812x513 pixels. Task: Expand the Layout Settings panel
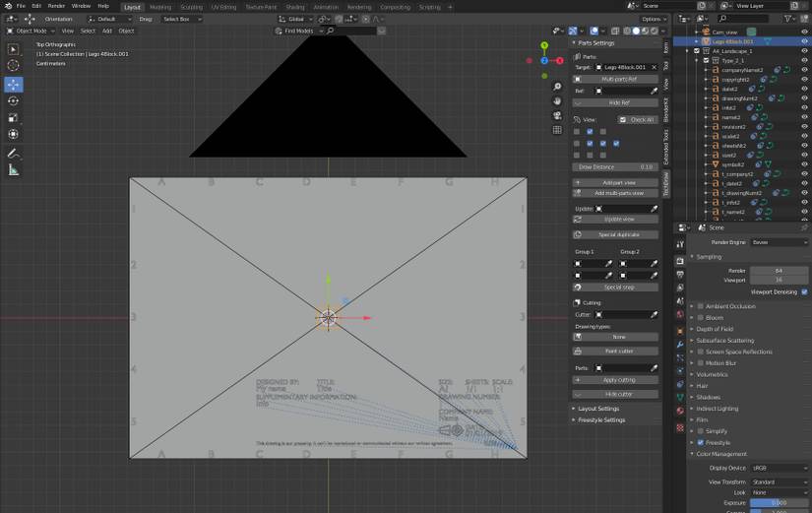click(598, 409)
